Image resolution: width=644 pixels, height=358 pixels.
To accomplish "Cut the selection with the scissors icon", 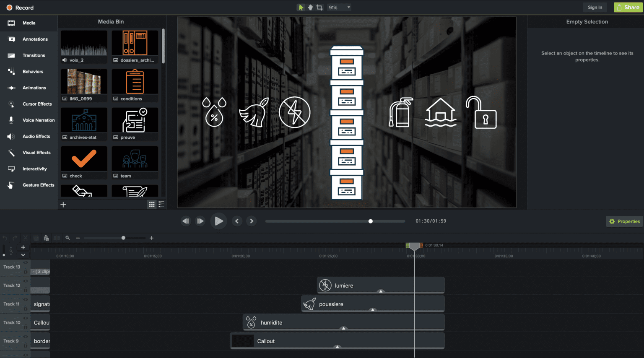I will [25, 238].
